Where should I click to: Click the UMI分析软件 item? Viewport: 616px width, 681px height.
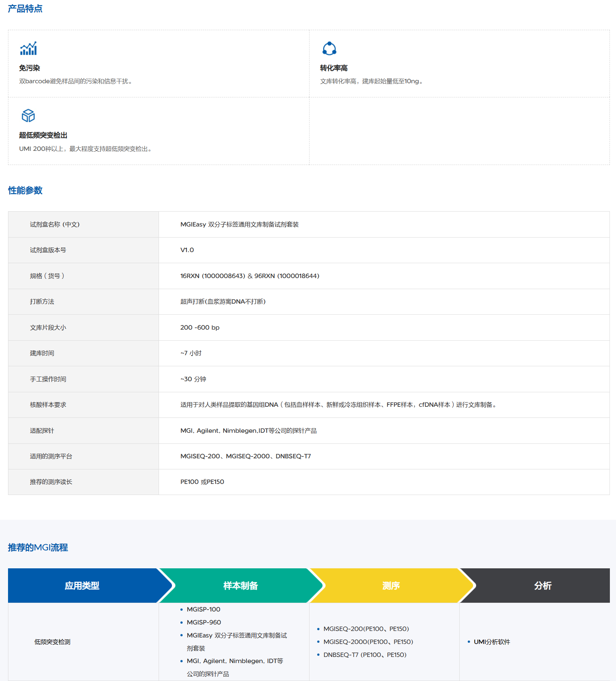pyautogui.click(x=492, y=642)
